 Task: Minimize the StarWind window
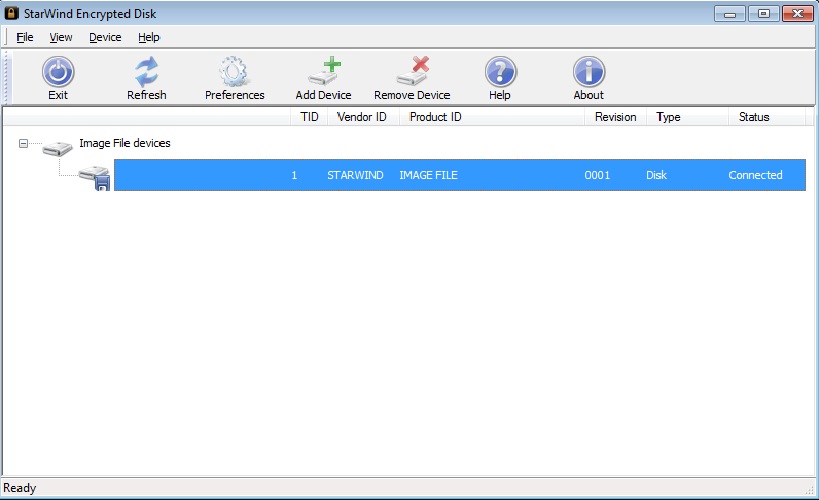pyautogui.click(x=730, y=14)
